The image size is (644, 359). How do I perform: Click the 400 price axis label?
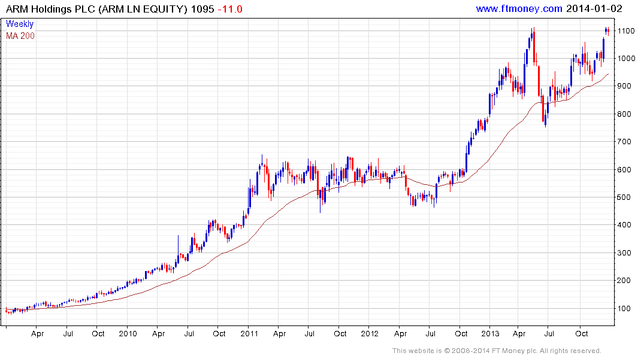(624, 225)
